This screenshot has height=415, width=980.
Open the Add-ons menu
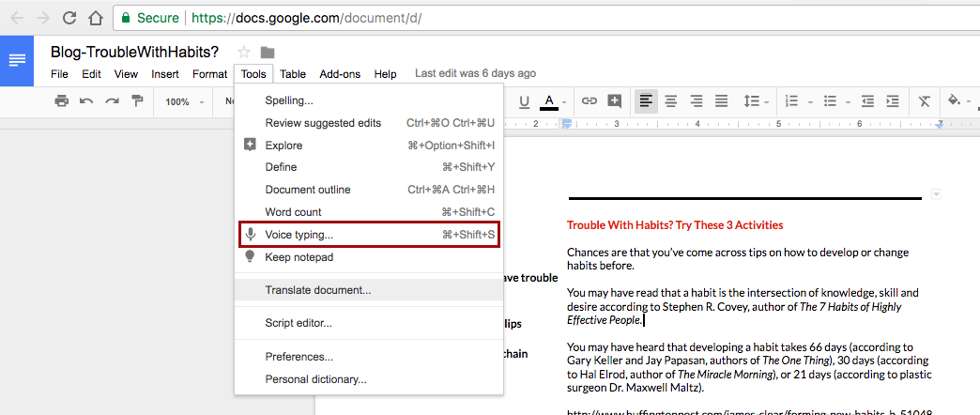pyautogui.click(x=340, y=74)
